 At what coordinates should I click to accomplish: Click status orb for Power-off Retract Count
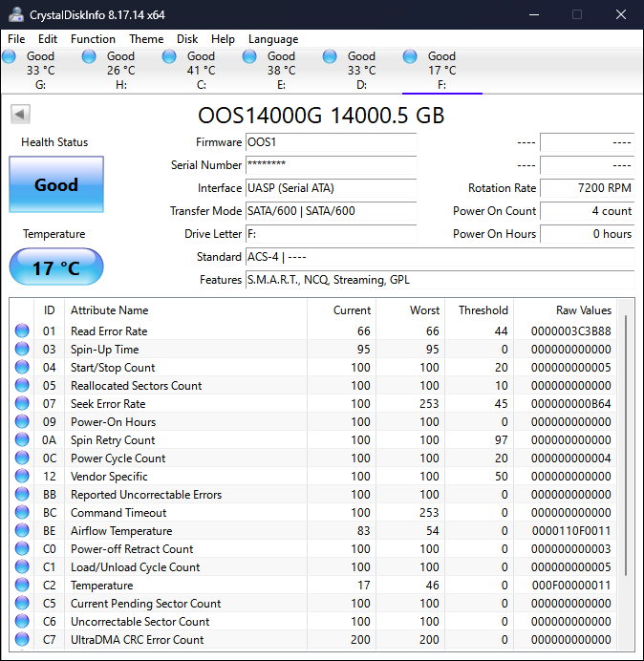pyautogui.click(x=22, y=548)
